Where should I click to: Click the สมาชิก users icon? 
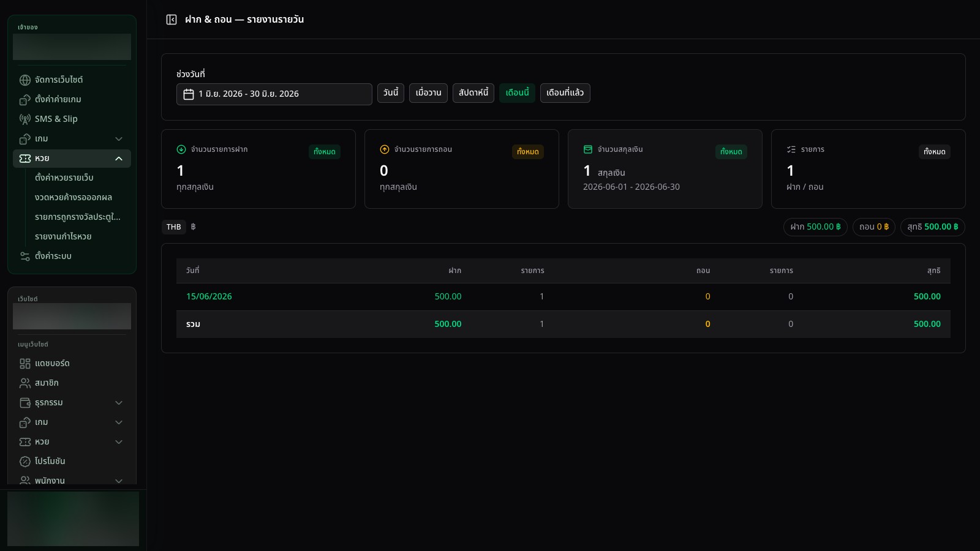point(25,383)
